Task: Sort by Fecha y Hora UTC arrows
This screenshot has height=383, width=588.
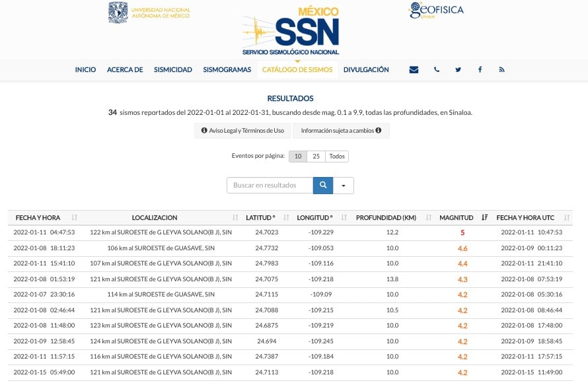Action: tap(567, 217)
